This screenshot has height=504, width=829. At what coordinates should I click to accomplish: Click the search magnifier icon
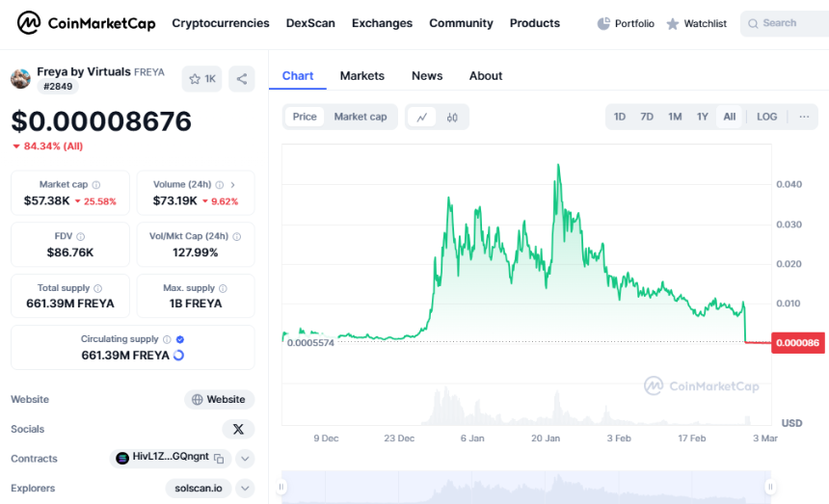pos(753,24)
